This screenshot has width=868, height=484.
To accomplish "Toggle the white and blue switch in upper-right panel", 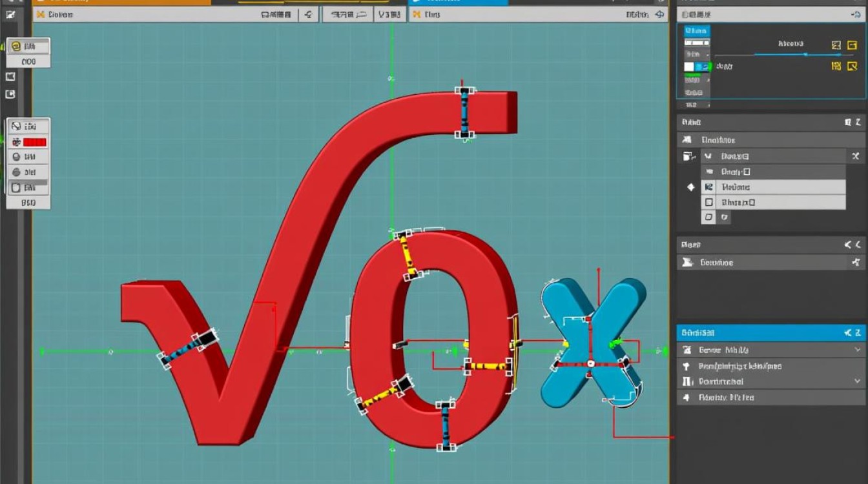I will 697,66.
